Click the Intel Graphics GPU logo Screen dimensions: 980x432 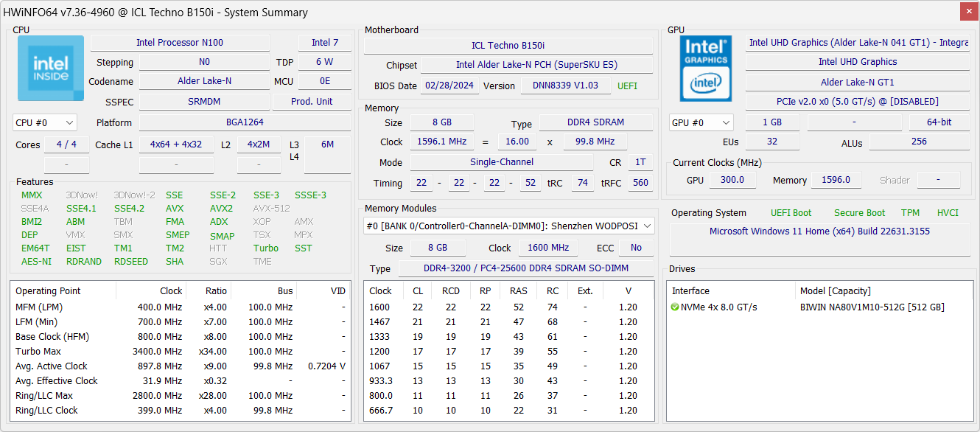707,69
